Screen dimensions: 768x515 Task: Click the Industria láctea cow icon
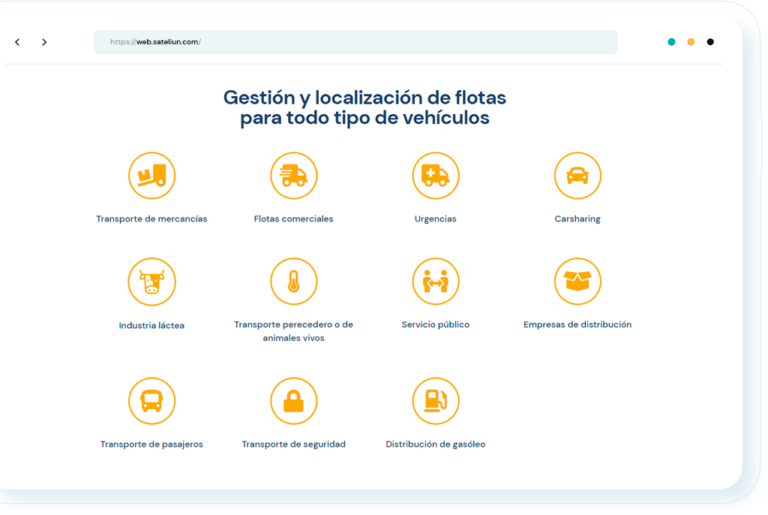[152, 282]
